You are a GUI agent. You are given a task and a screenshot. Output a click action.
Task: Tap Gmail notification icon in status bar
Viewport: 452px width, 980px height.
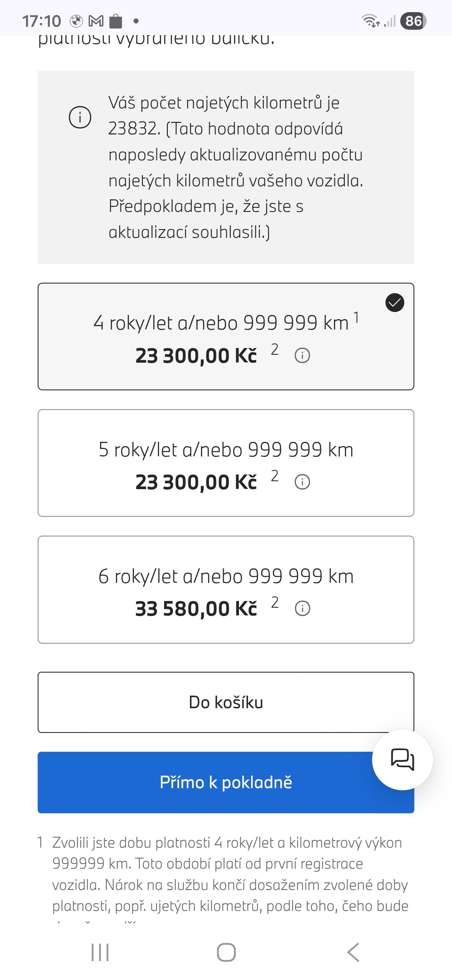96,21
